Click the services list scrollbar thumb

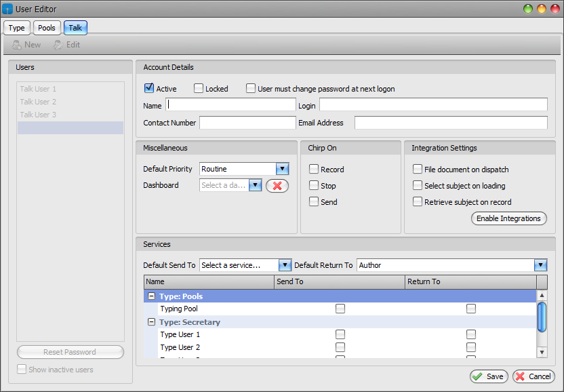click(x=542, y=317)
